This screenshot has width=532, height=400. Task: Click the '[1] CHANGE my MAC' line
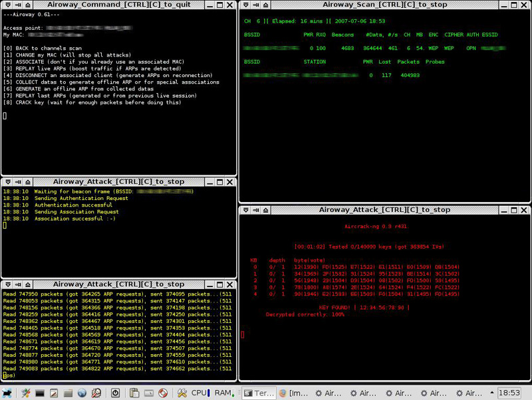(x=67, y=55)
